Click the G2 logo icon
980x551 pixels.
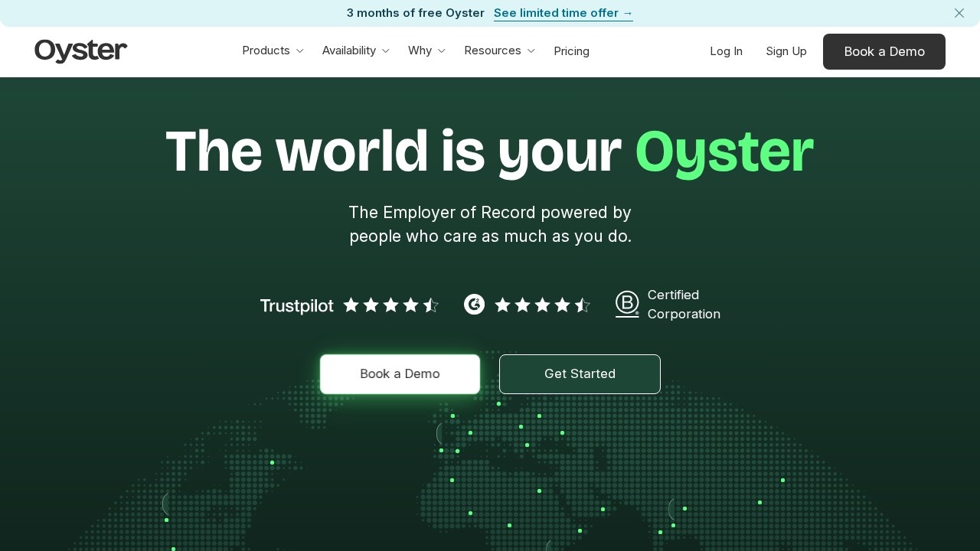[474, 305]
